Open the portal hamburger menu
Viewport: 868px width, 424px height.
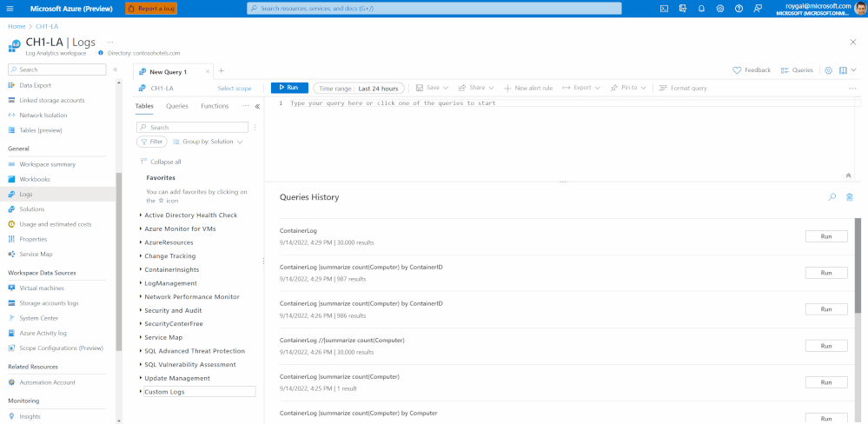coord(10,9)
